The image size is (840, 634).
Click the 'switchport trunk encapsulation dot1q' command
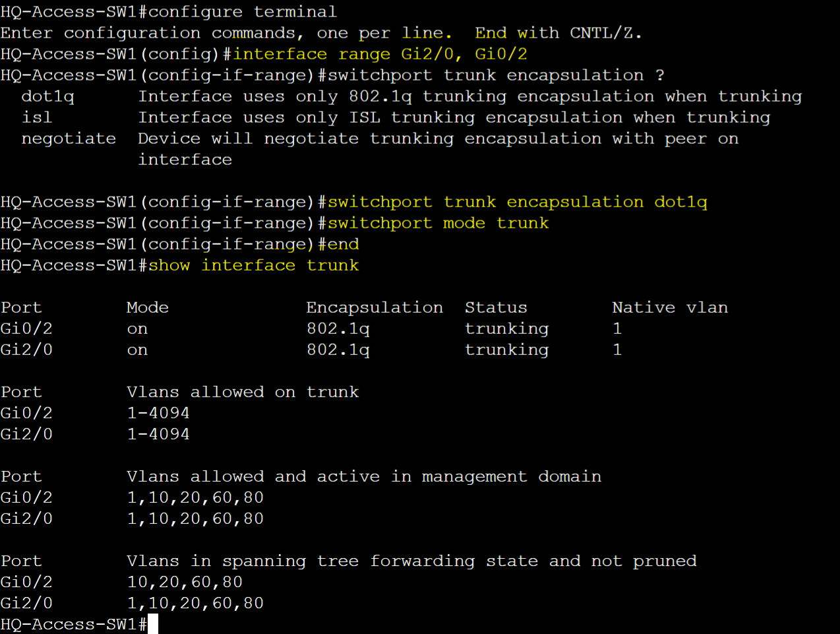(x=518, y=202)
